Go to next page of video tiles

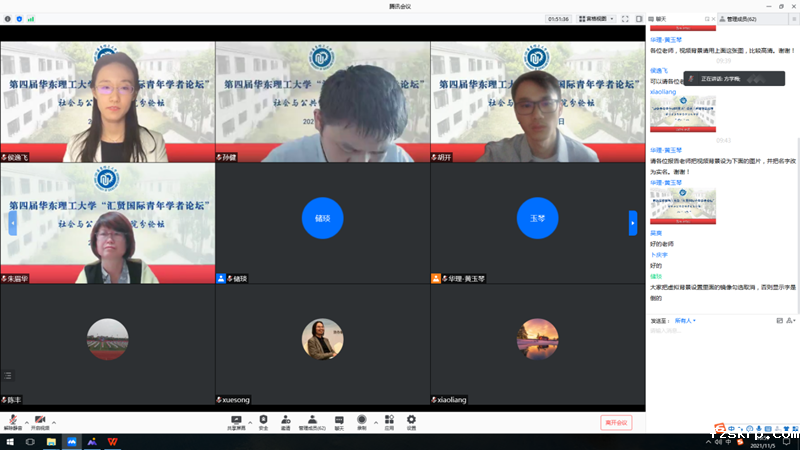click(632, 222)
